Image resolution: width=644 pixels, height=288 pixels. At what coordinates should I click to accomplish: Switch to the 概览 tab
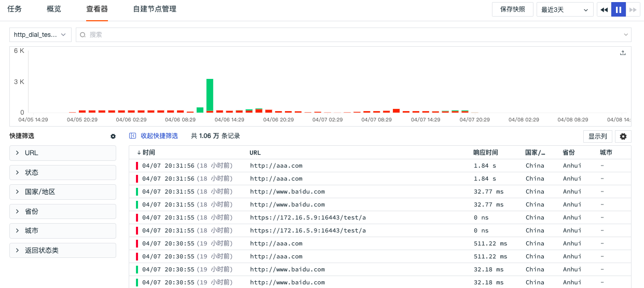pos(54,9)
